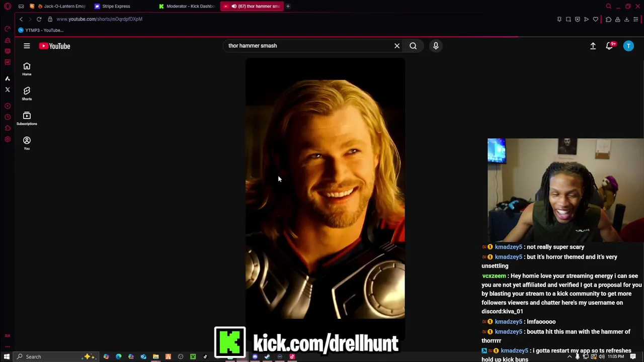The width and height of the screenshot is (644, 362).
Task: Add page to bookmarks with heart
Action: tap(596, 19)
